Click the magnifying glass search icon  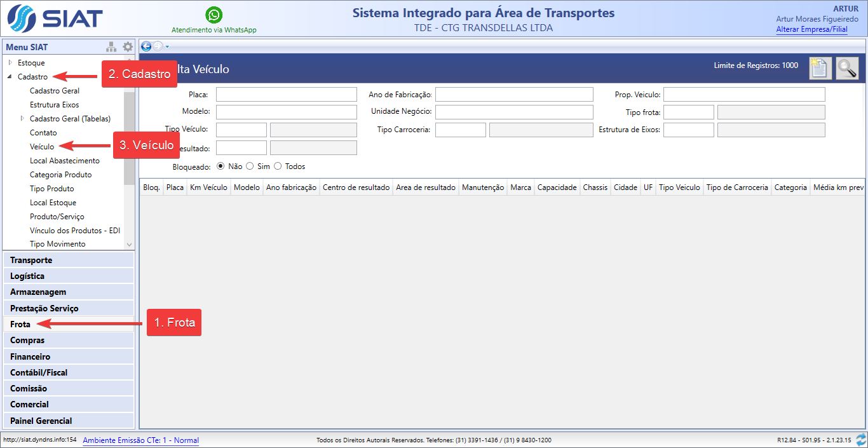(847, 68)
